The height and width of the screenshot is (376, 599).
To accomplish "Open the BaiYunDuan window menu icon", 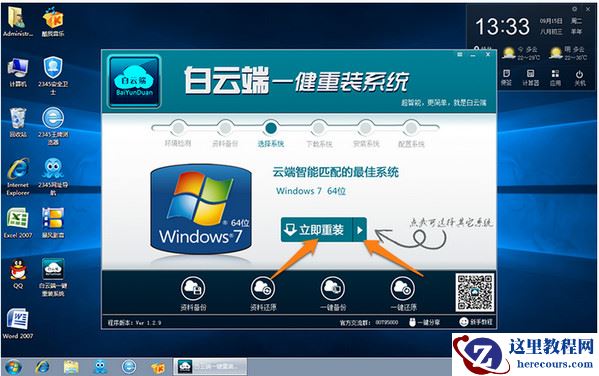I will point(460,55).
